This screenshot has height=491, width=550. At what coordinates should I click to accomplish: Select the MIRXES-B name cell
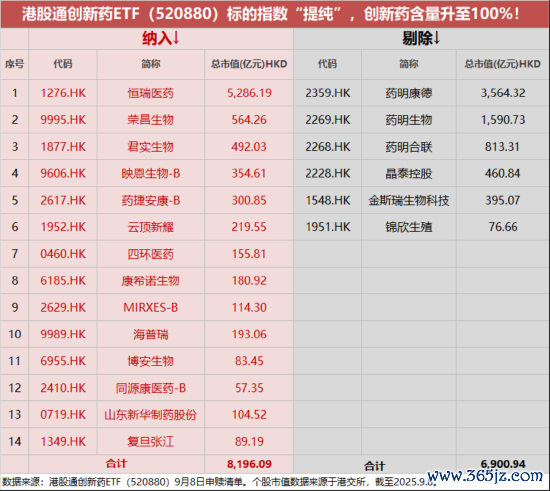tap(150, 308)
